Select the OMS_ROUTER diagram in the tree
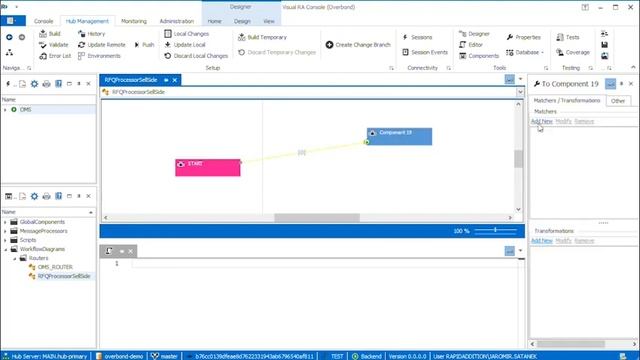This screenshot has height=360, width=640. point(55,267)
